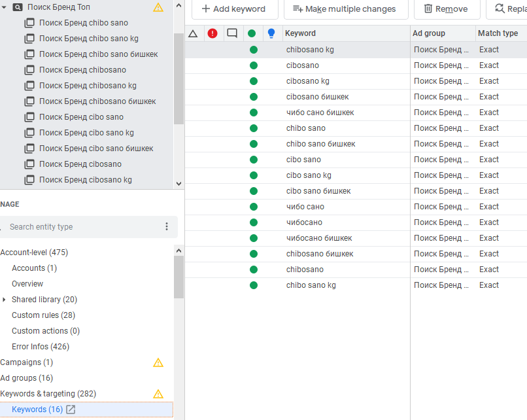Open the three-dot menu in entity search

tap(166, 226)
